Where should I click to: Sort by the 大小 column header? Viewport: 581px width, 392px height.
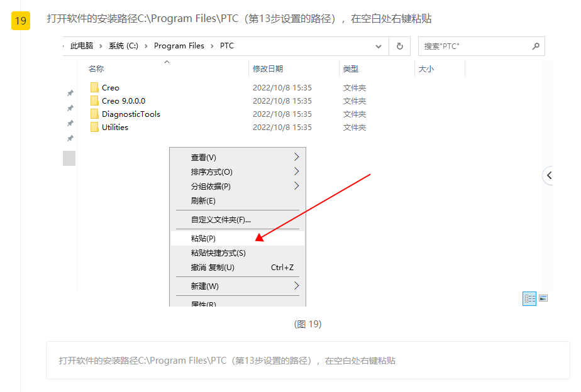click(x=426, y=69)
